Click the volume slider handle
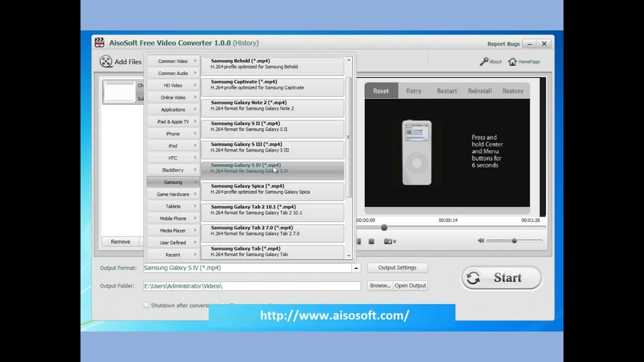The image size is (644, 362). click(x=514, y=241)
